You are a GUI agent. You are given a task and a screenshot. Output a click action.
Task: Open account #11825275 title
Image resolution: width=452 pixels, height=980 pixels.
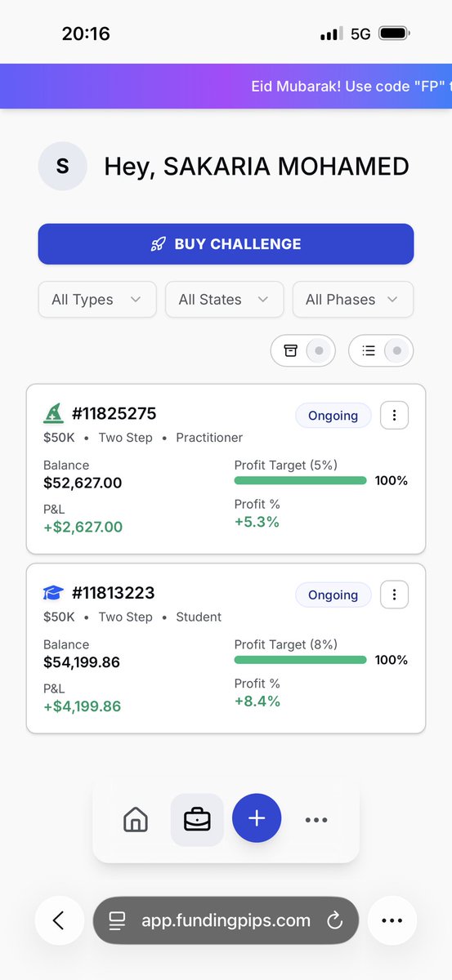114,413
